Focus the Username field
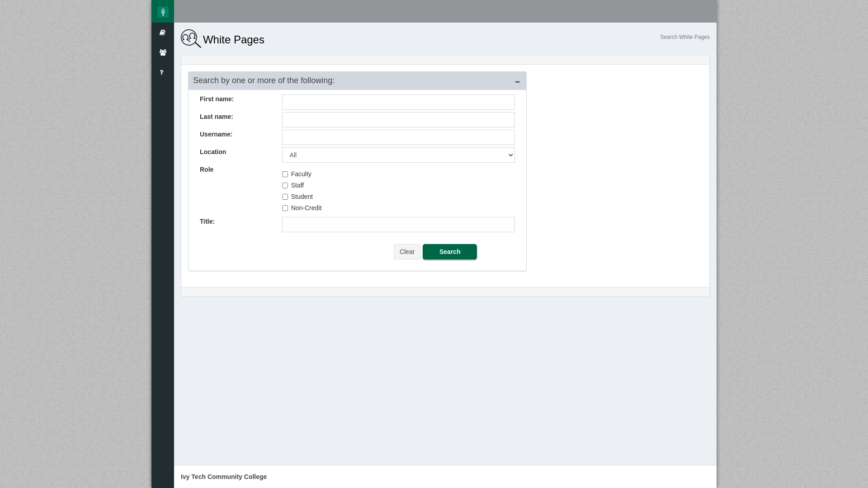The image size is (868, 488). [x=398, y=137]
